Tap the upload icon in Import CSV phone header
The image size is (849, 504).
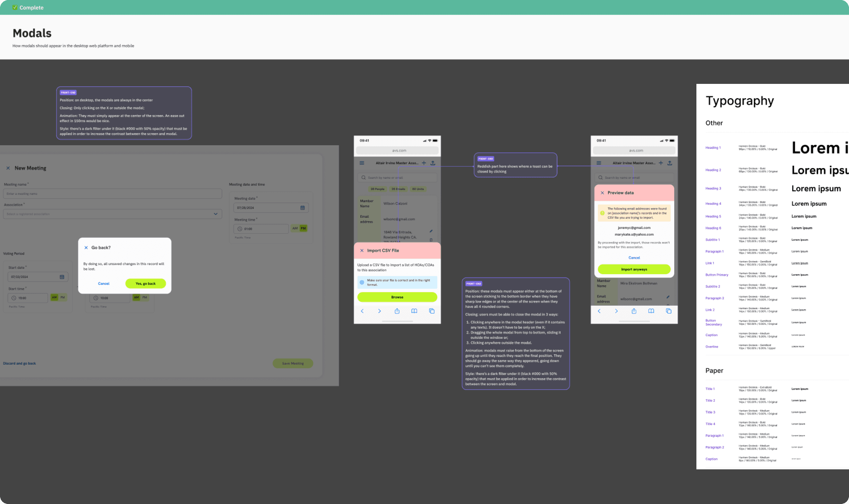tap(433, 163)
